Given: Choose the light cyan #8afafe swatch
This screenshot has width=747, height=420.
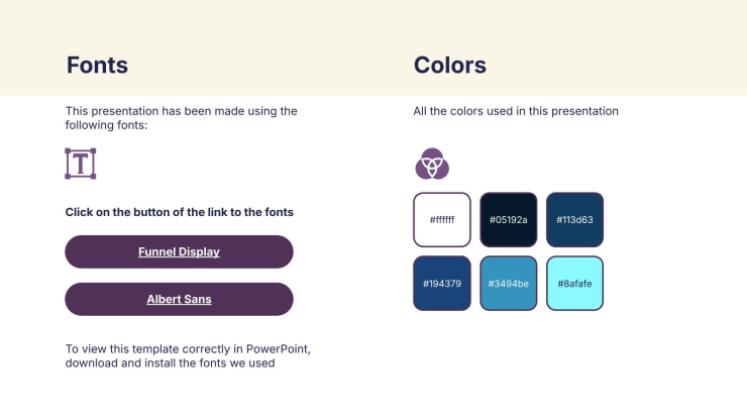Looking at the screenshot, I should [575, 283].
